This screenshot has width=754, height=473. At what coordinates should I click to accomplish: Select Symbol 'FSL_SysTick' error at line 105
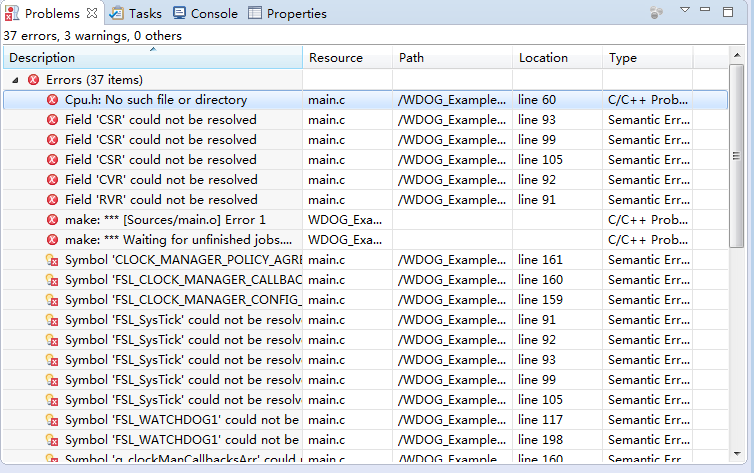coord(365,400)
